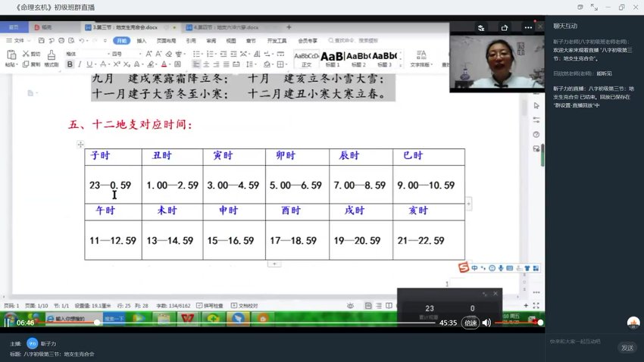The image size is (644, 362).
Task: Cut the selection with 剪切
Action: tap(31, 54)
